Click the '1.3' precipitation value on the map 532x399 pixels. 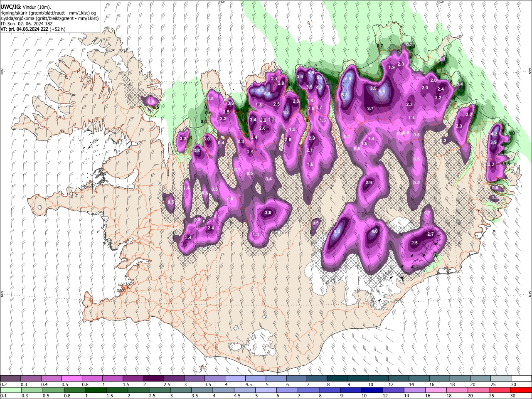(x=256, y=235)
